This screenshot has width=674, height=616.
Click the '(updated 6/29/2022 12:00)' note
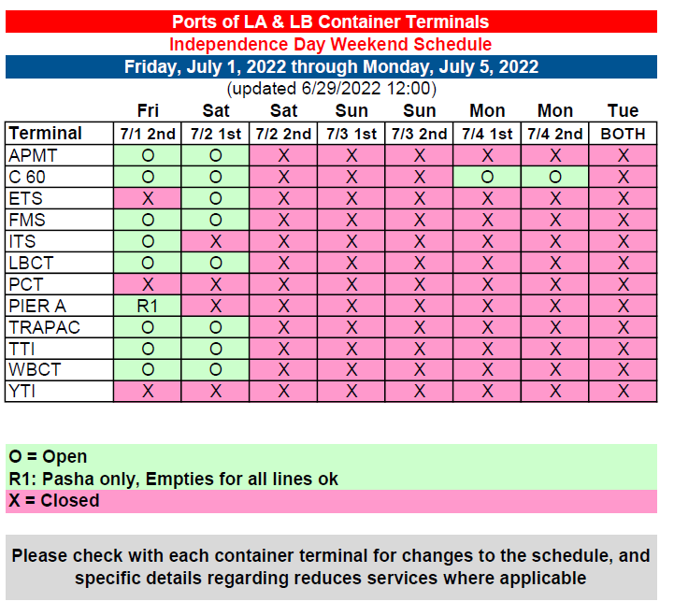pos(332,89)
